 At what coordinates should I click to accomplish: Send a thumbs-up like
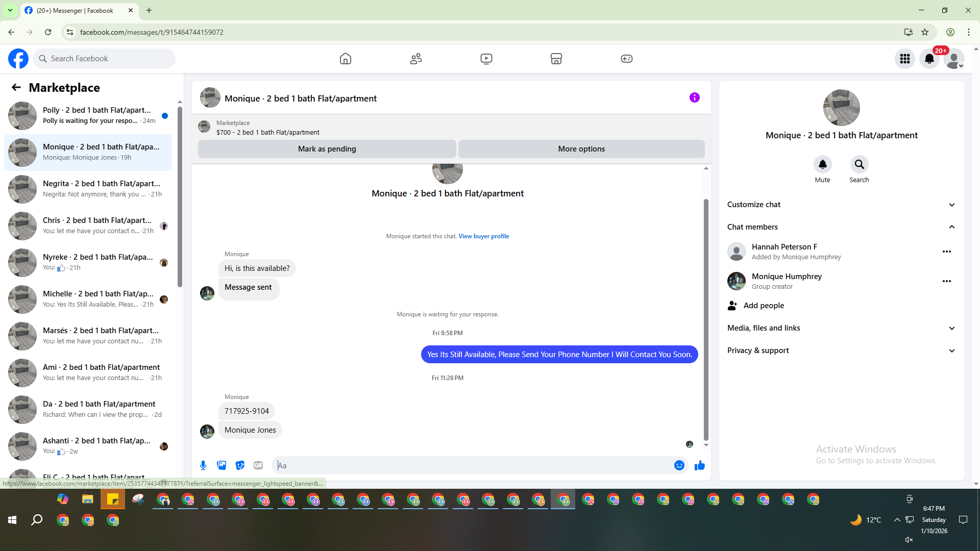tap(700, 465)
